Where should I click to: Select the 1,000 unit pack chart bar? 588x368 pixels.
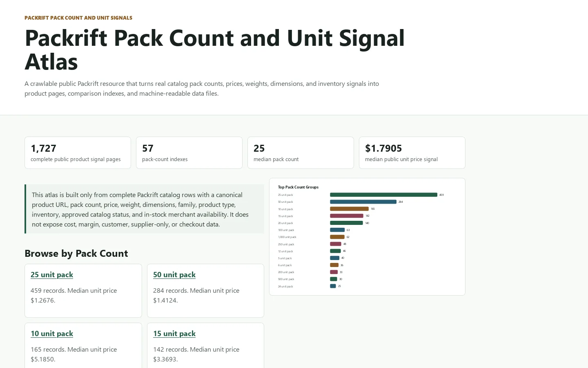tap(337, 237)
